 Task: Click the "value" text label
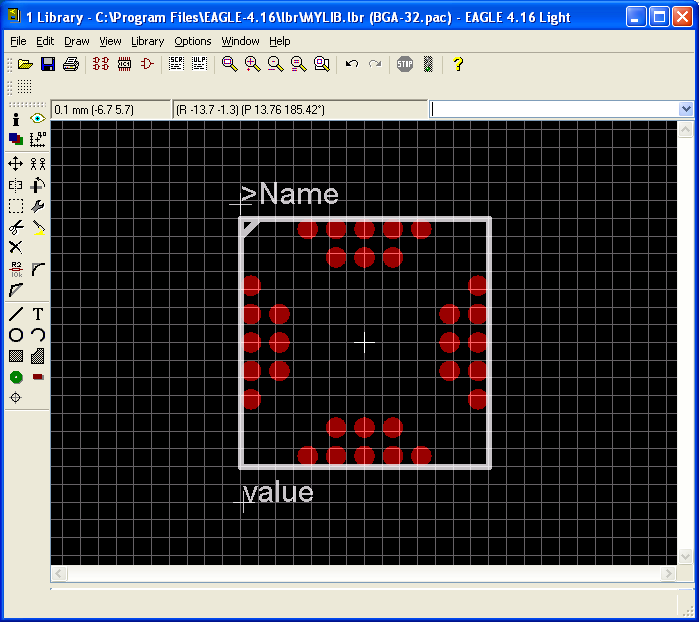tap(278, 492)
